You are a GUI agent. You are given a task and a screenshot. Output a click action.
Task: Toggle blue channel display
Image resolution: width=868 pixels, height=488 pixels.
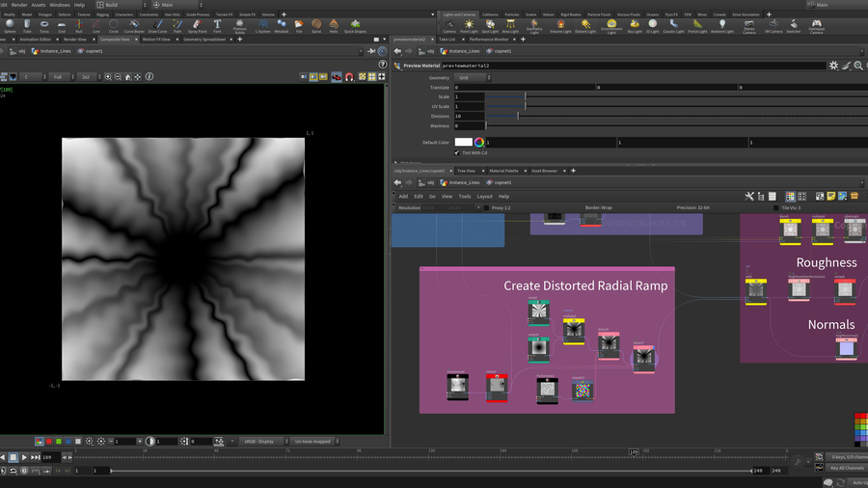[x=68, y=442]
